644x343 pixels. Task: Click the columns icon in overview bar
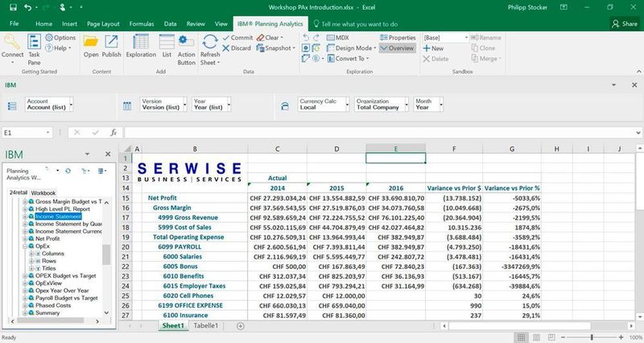[127, 106]
